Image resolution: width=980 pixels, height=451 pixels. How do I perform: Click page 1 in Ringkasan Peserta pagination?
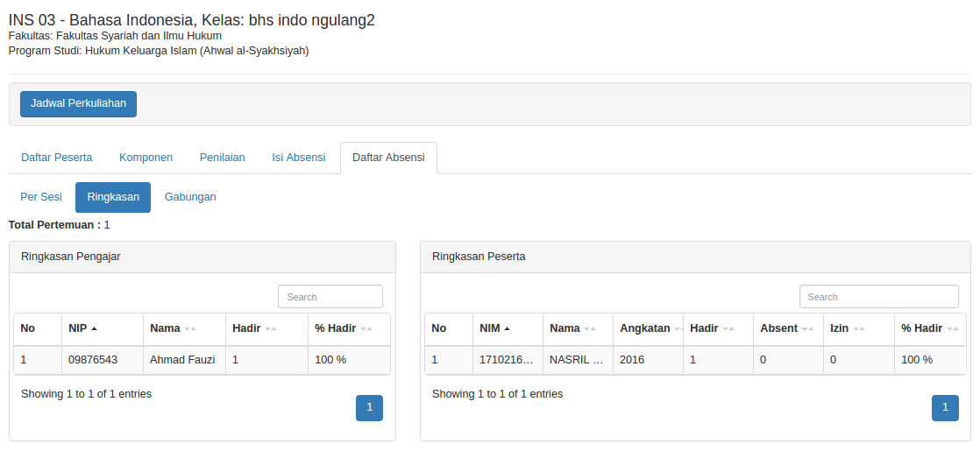pyautogui.click(x=945, y=408)
